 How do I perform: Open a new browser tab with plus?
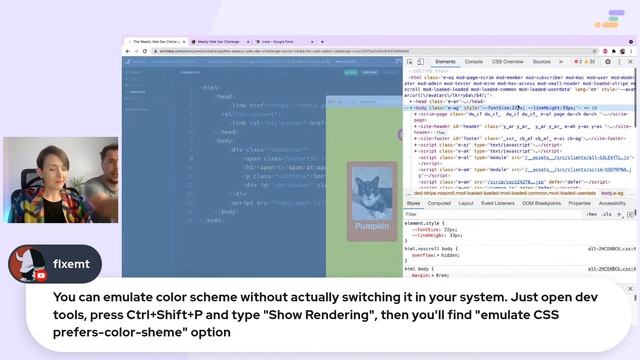[x=322, y=42]
